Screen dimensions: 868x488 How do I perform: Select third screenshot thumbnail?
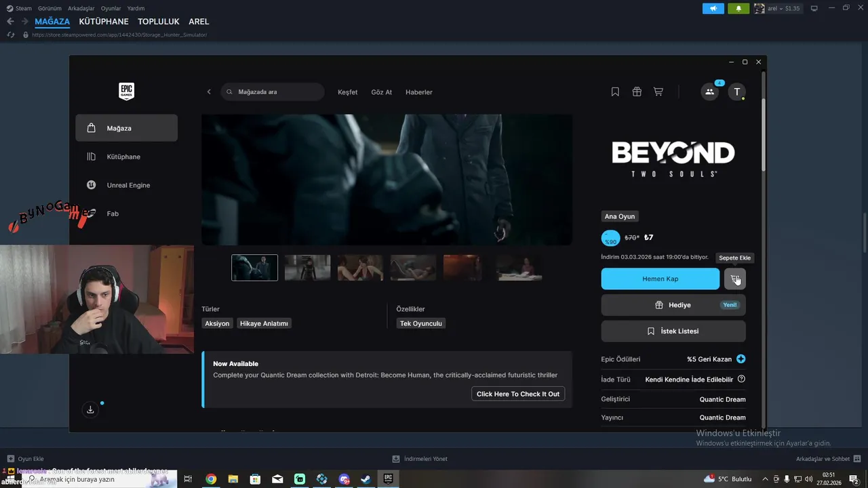point(360,268)
